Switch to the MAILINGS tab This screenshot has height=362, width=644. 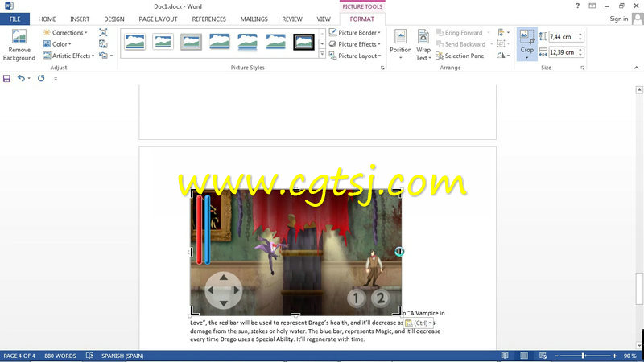[x=254, y=19]
